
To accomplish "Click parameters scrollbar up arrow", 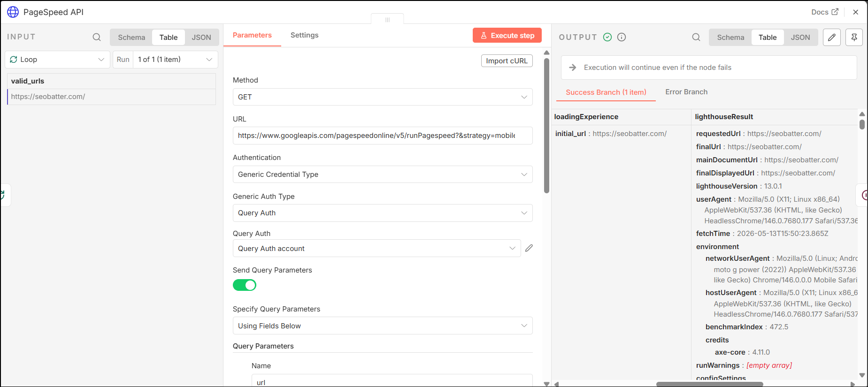I will tap(546, 53).
